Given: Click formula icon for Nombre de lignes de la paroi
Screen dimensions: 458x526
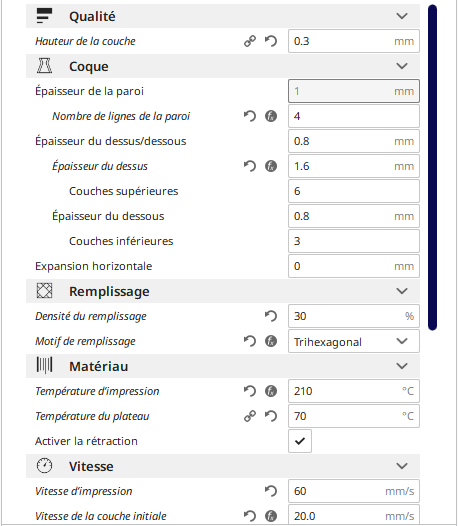Looking at the screenshot, I should pyautogui.click(x=271, y=116).
